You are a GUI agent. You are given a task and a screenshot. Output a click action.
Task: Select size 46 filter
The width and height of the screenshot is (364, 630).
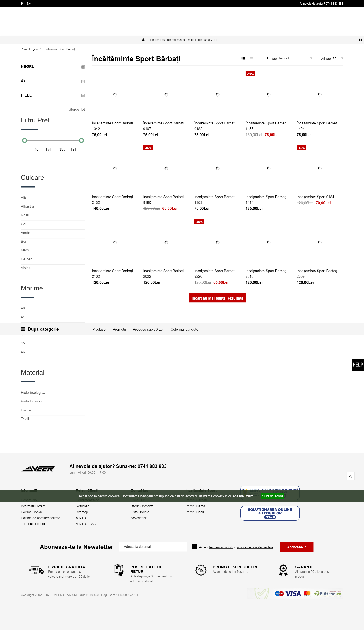pos(23,352)
